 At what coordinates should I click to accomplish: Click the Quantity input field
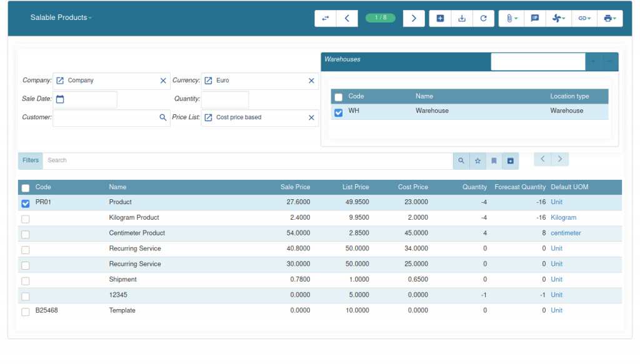pos(225,99)
